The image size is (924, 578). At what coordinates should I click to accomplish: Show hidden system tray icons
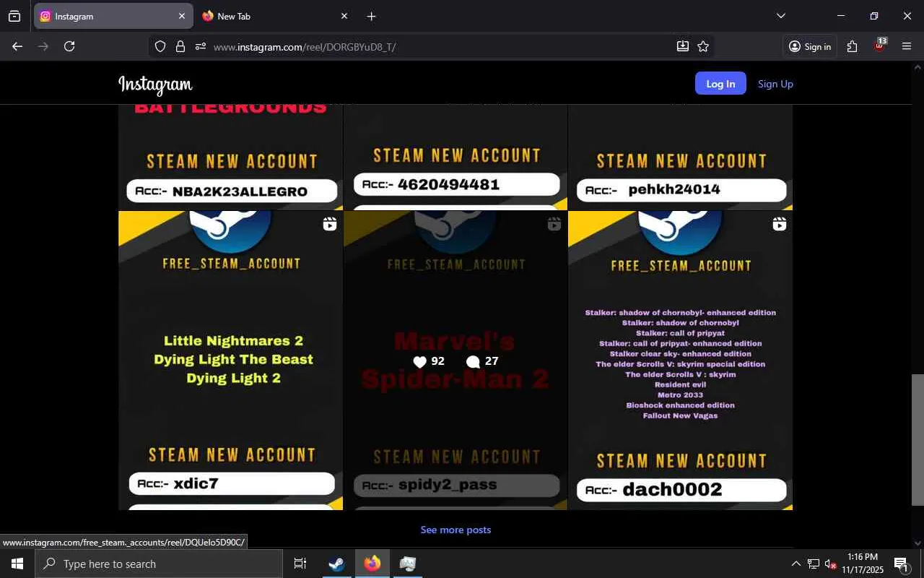click(796, 564)
